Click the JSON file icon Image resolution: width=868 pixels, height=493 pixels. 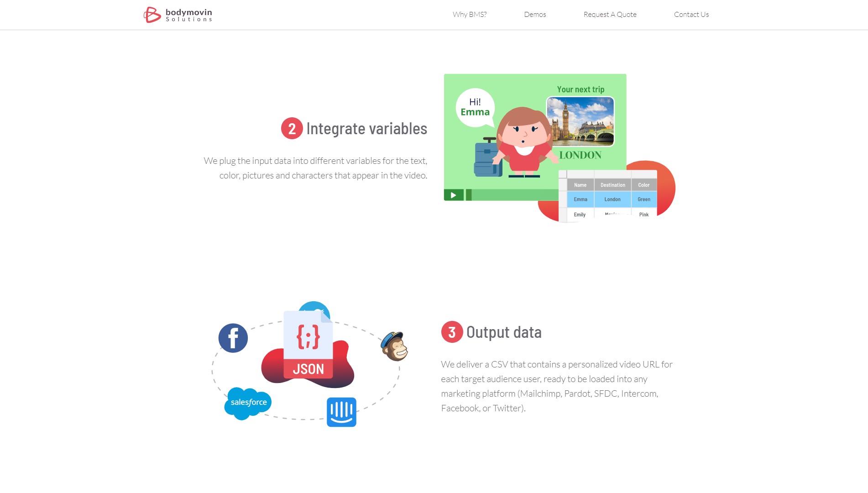click(308, 345)
